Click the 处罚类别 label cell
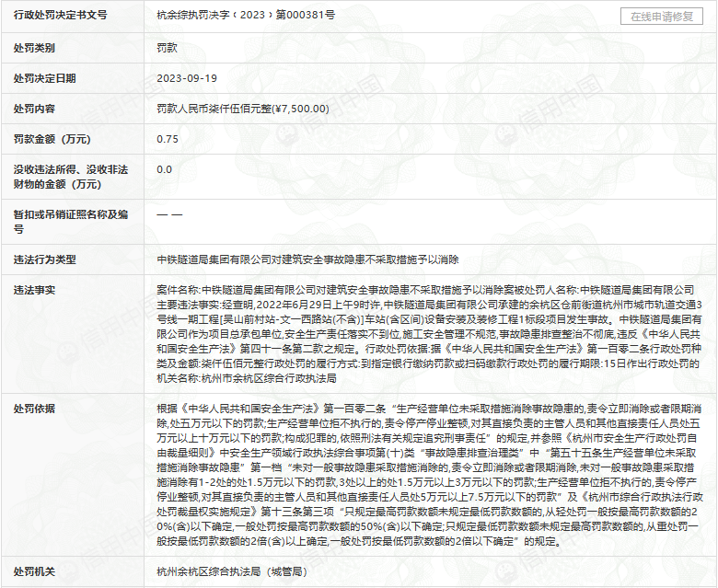 pos(34,47)
